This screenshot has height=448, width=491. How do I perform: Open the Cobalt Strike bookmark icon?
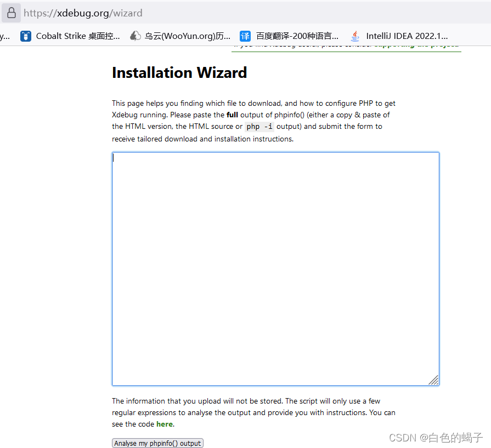(26, 36)
